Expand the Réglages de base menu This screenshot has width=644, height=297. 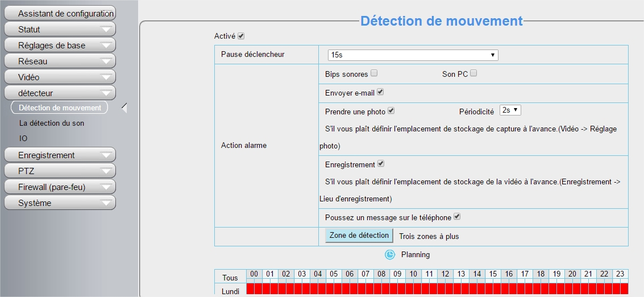[60, 46]
